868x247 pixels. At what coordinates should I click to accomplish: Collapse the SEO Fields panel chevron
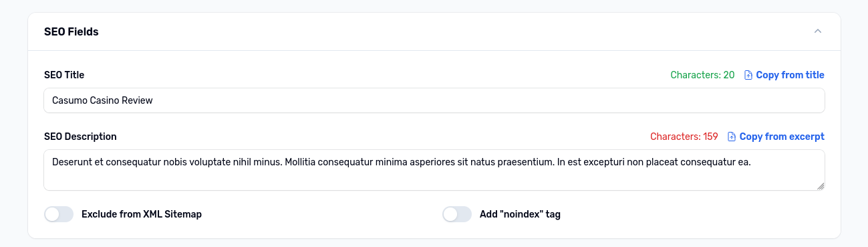point(817,31)
